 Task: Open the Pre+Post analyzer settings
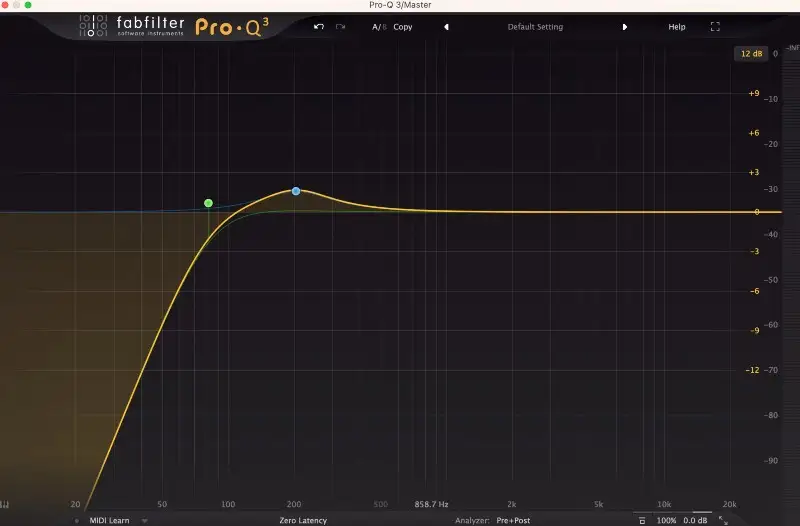tap(515, 520)
